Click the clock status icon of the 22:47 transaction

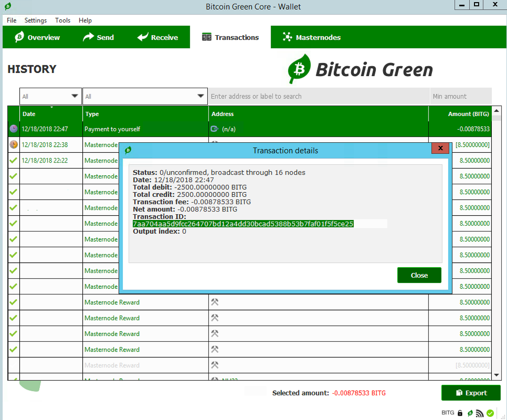click(14, 129)
